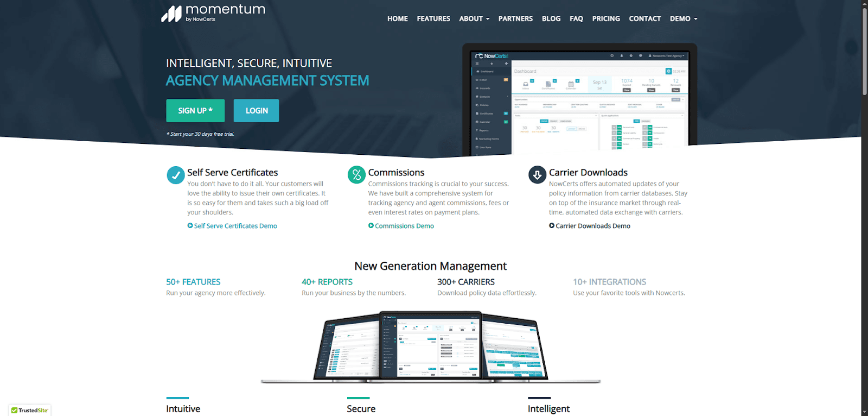Open the HOME menu item
The image size is (868, 416).
tap(398, 18)
